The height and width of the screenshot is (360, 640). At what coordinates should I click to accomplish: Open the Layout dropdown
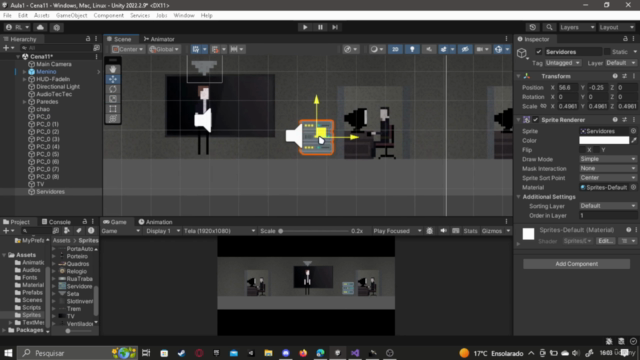click(x=616, y=27)
